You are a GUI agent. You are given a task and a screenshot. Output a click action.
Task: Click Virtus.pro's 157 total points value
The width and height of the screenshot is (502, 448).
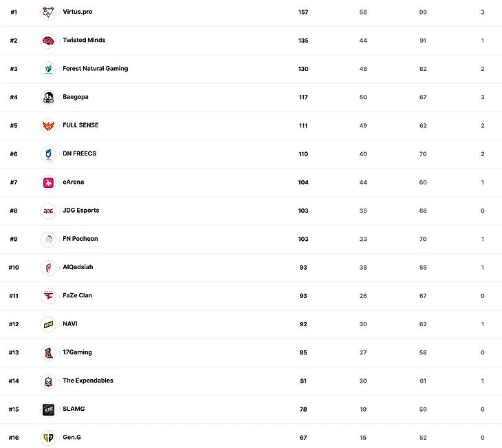point(303,12)
